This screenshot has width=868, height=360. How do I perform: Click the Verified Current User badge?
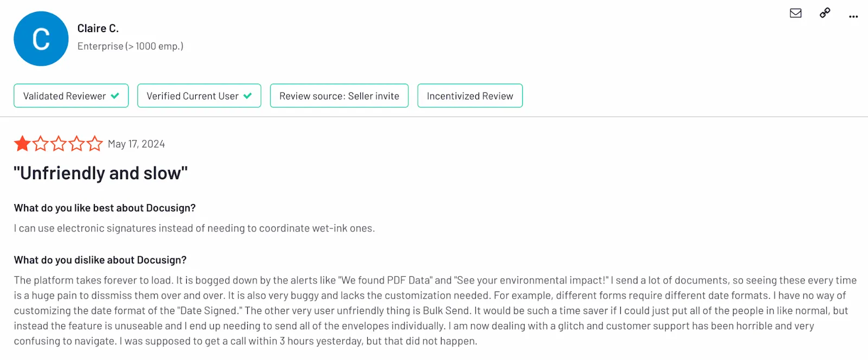199,96
